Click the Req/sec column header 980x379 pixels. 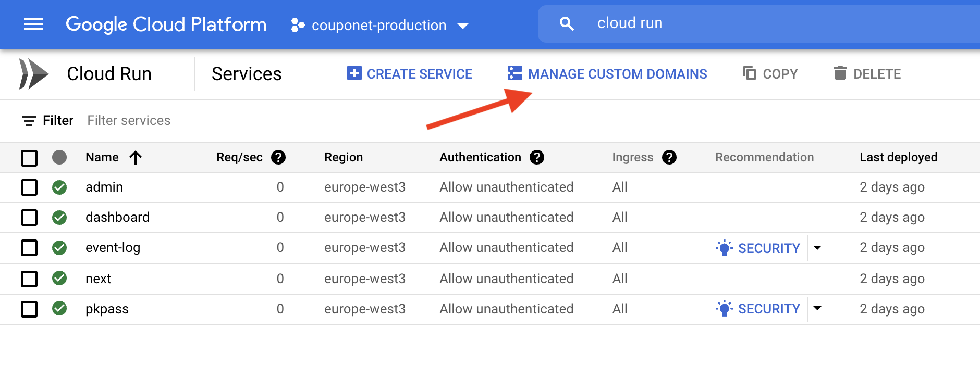pos(239,157)
